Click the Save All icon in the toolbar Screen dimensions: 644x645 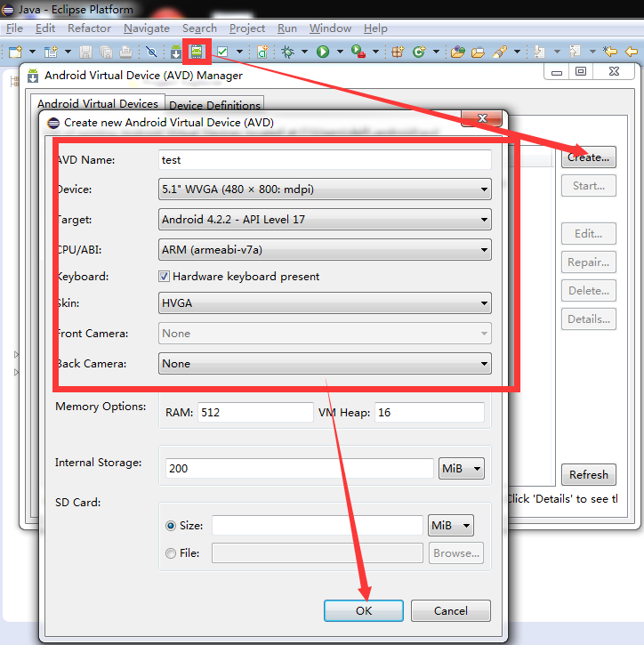[x=106, y=52]
